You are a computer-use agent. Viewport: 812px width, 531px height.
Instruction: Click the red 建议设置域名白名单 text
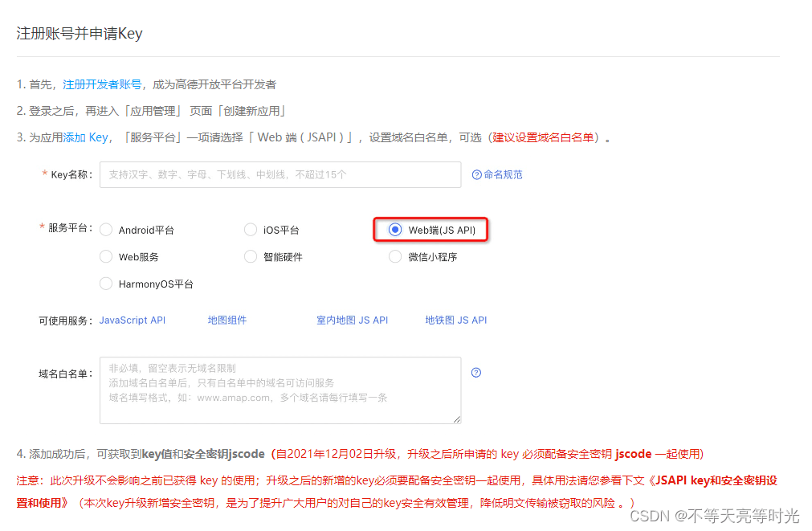click(543, 137)
